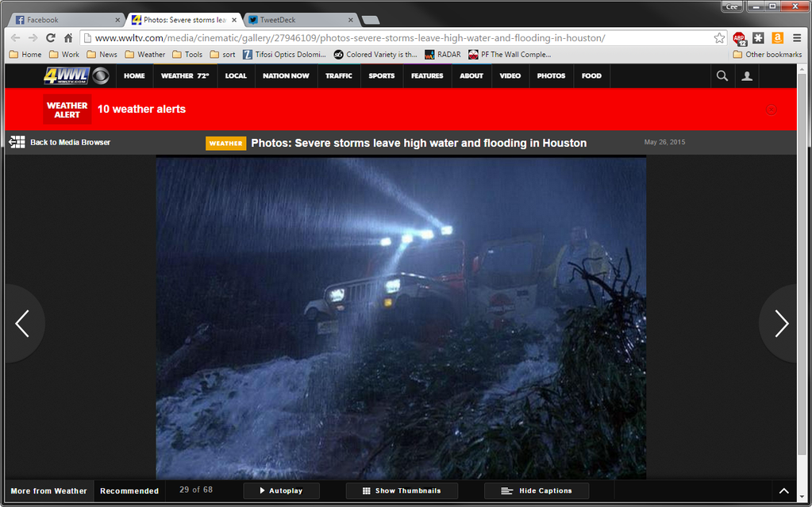
Task: Open the Tools bookmarks folder
Action: click(187, 55)
